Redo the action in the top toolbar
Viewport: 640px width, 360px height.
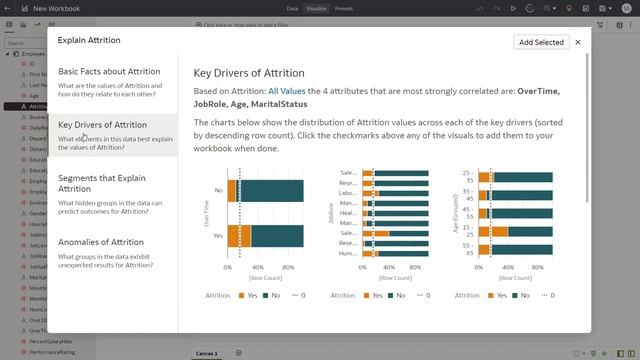496,9
